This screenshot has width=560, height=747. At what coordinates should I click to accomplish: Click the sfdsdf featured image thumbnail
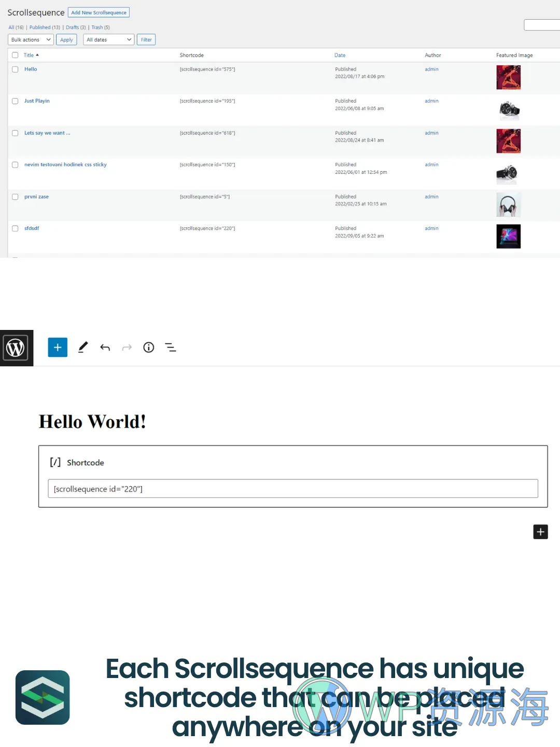[508, 237]
